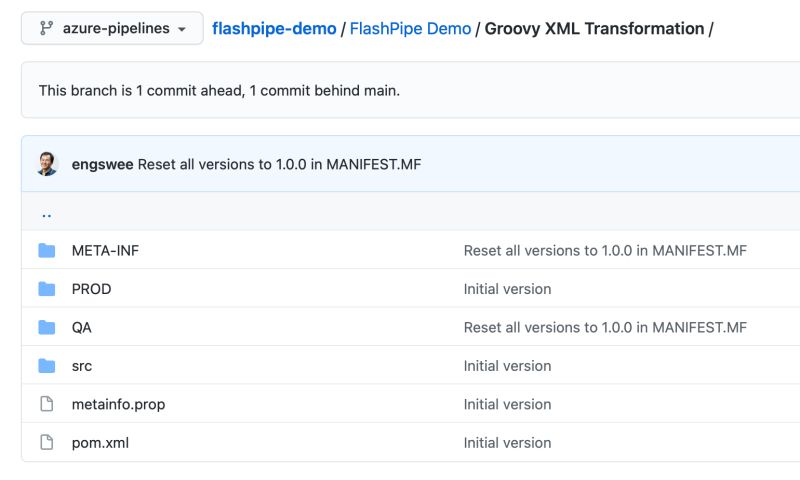Image resolution: width=800 pixels, height=480 pixels.
Task: Click the Groovy XML Transformation breadcrumb text
Action: coord(594,29)
